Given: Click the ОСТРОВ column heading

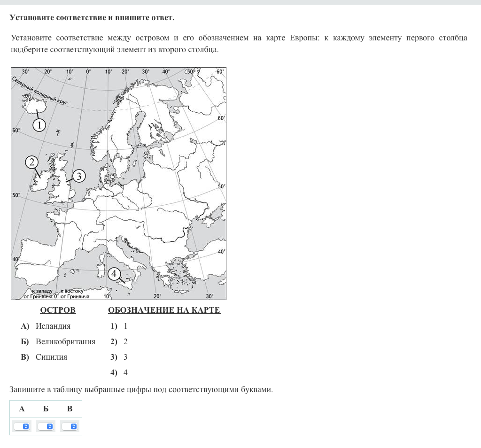Looking at the screenshot, I should 58,310.
